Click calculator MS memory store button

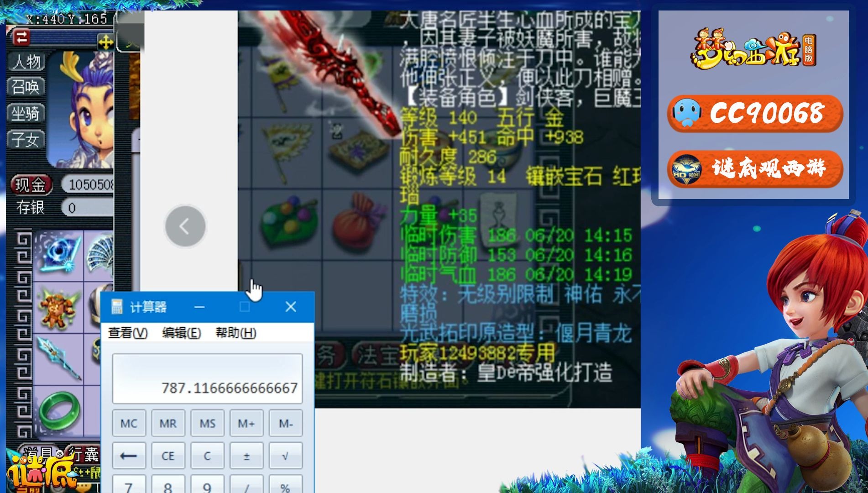pyautogui.click(x=207, y=423)
